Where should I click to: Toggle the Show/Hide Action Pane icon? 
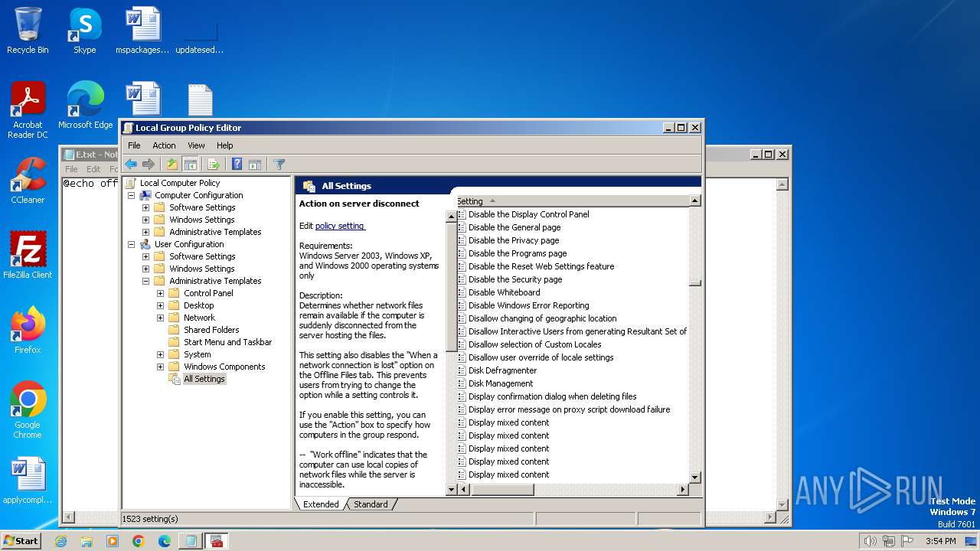pos(255,164)
